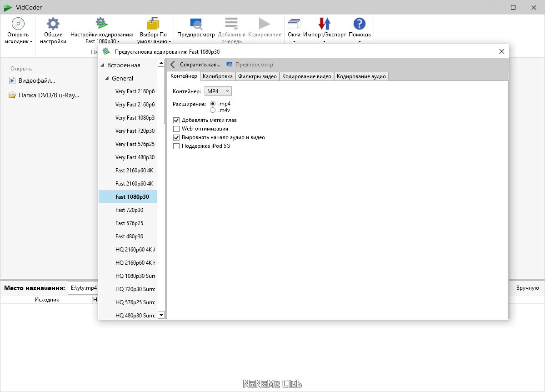Image resolution: width=545 pixels, height=392 pixels.
Task: Expand the Помощь dropdown arrow
Action: (360, 42)
